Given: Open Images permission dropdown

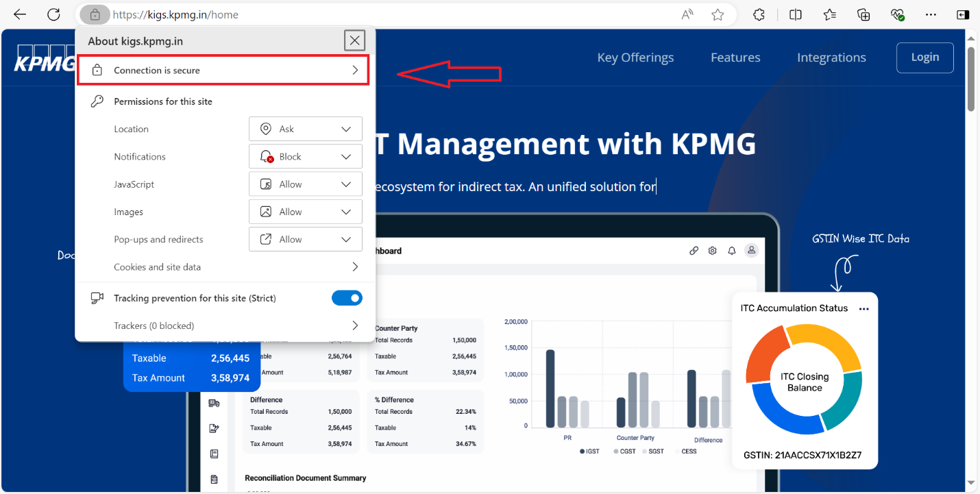Looking at the screenshot, I should pyautogui.click(x=306, y=212).
